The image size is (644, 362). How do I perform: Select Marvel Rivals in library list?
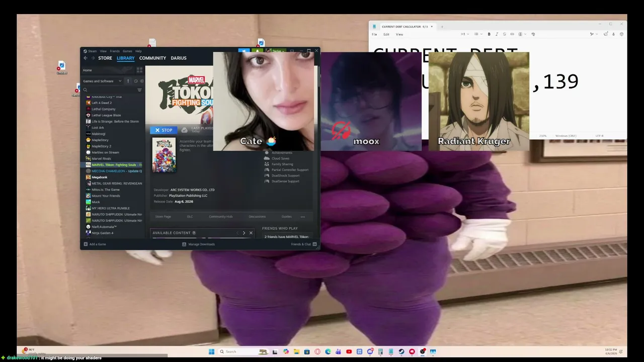(x=101, y=158)
